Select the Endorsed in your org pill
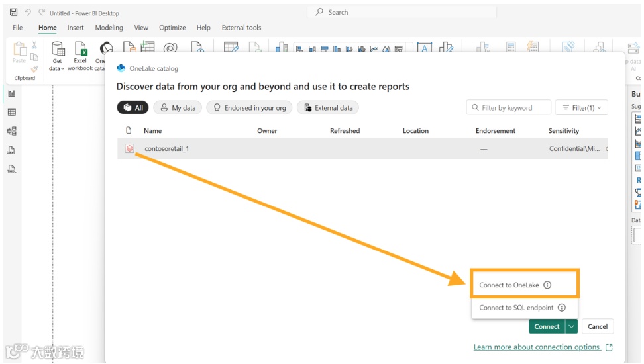Image resolution: width=644 pixels, height=364 pixels. click(249, 107)
